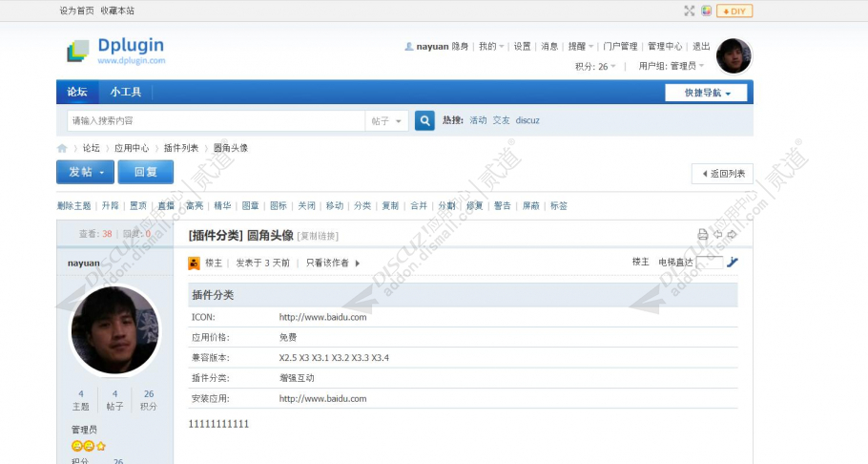
Task: Open the 安装应用 http://www.baidu.com link
Action: coord(322,398)
